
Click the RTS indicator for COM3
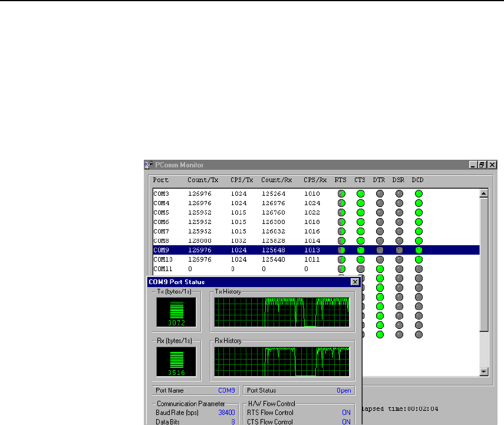click(x=341, y=193)
